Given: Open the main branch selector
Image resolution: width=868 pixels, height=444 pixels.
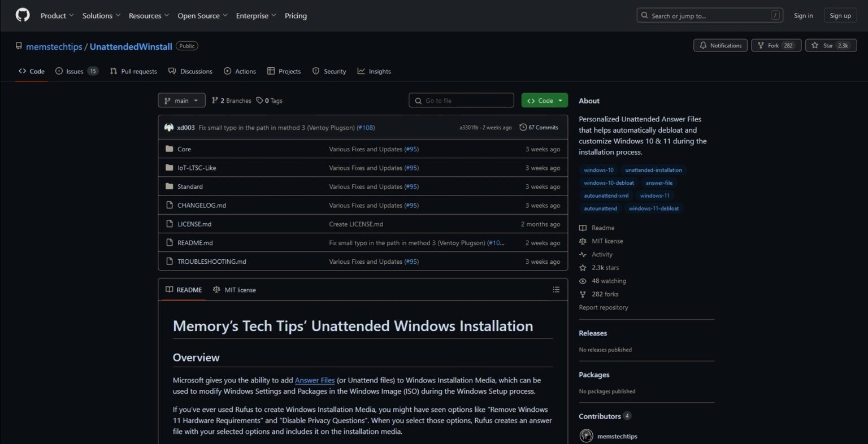Looking at the screenshot, I should point(181,100).
